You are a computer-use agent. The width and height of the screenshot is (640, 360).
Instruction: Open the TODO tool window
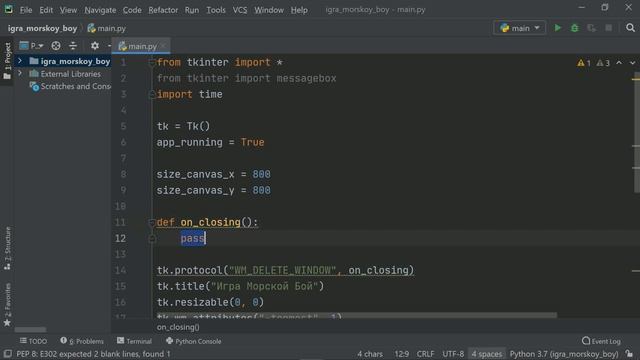pyautogui.click(x=33, y=341)
